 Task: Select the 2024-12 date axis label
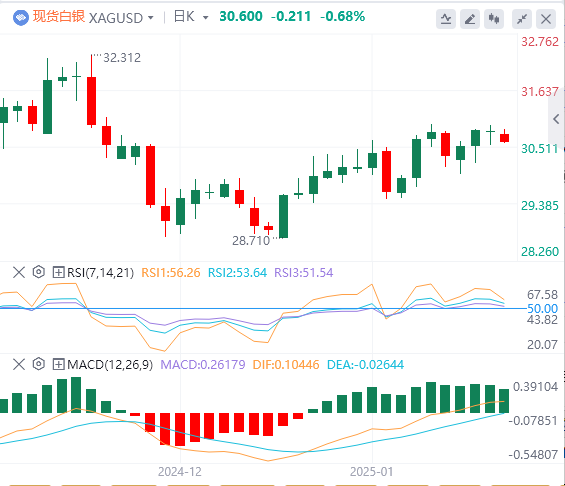[x=180, y=472]
